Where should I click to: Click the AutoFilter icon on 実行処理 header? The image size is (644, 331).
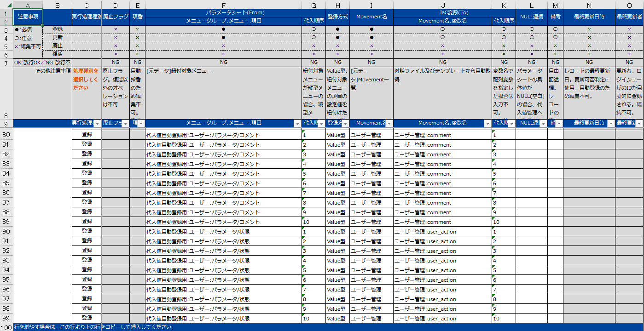(98, 123)
